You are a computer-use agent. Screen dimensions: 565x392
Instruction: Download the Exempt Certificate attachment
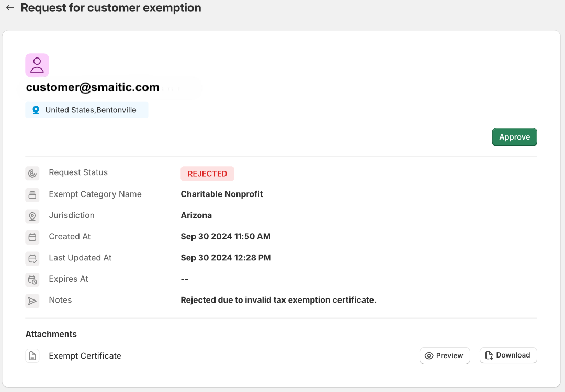(508, 355)
